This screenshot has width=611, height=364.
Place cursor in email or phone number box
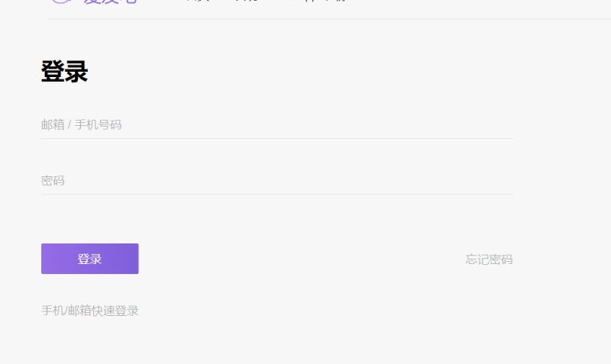(277, 125)
